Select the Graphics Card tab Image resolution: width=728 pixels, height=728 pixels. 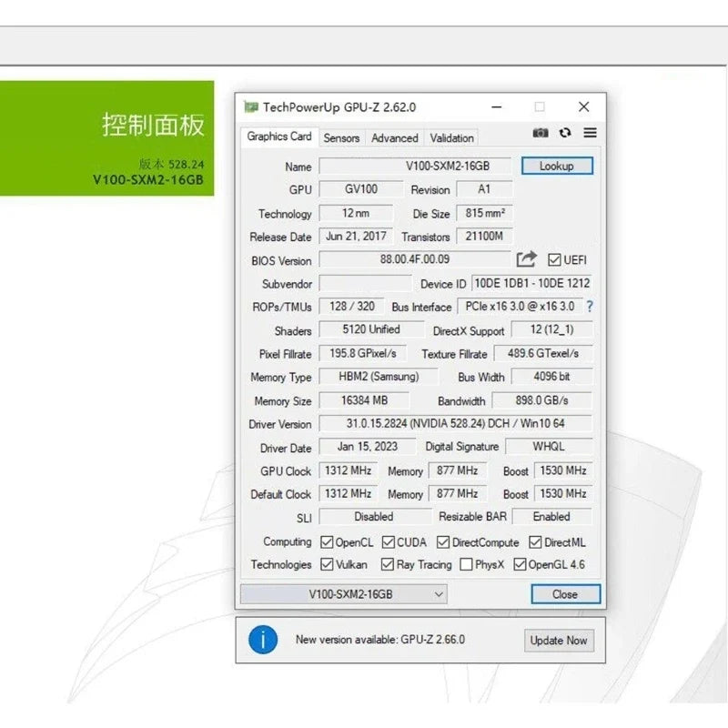[x=279, y=136]
